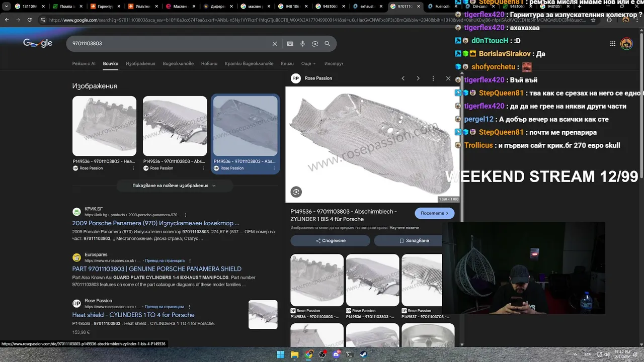Switch to Изображения tab
The width and height of the screenshot is (644, 362).
pyautogui.click(x=140, y=64)
